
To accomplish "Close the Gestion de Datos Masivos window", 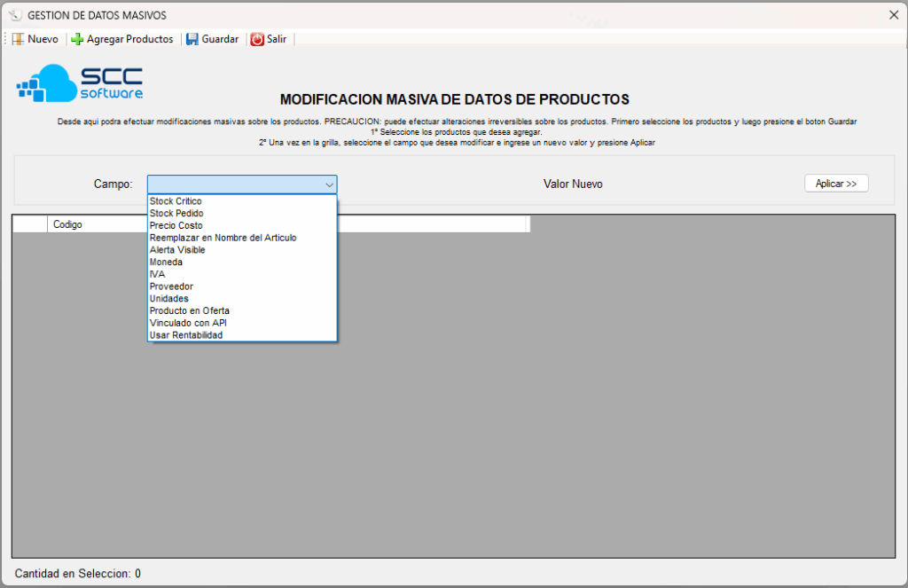I will [893, 15].
